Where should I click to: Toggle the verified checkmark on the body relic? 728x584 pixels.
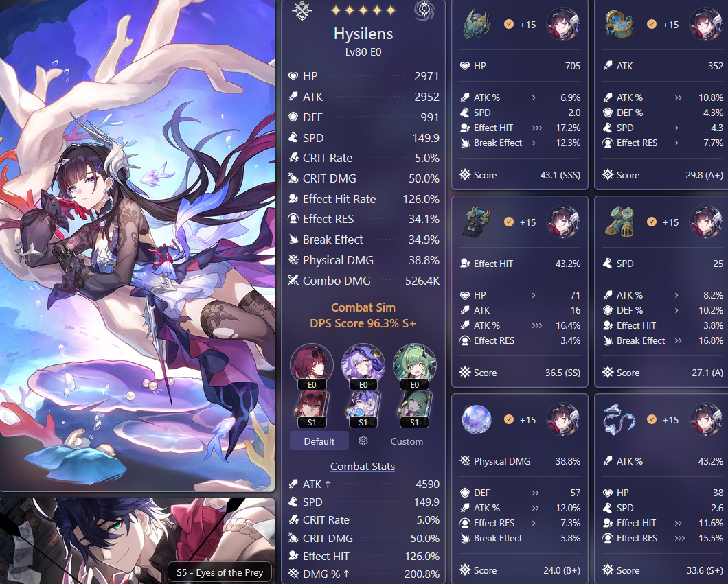tap(509, 222)
